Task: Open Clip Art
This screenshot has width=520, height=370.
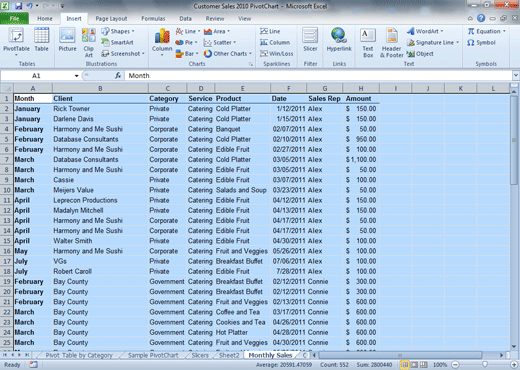Action: [89, 43]
